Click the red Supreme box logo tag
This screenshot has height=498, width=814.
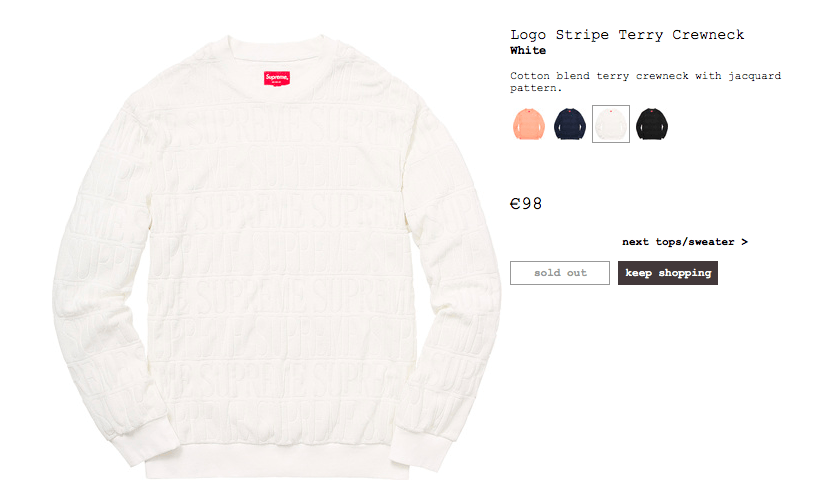point(277,78)
